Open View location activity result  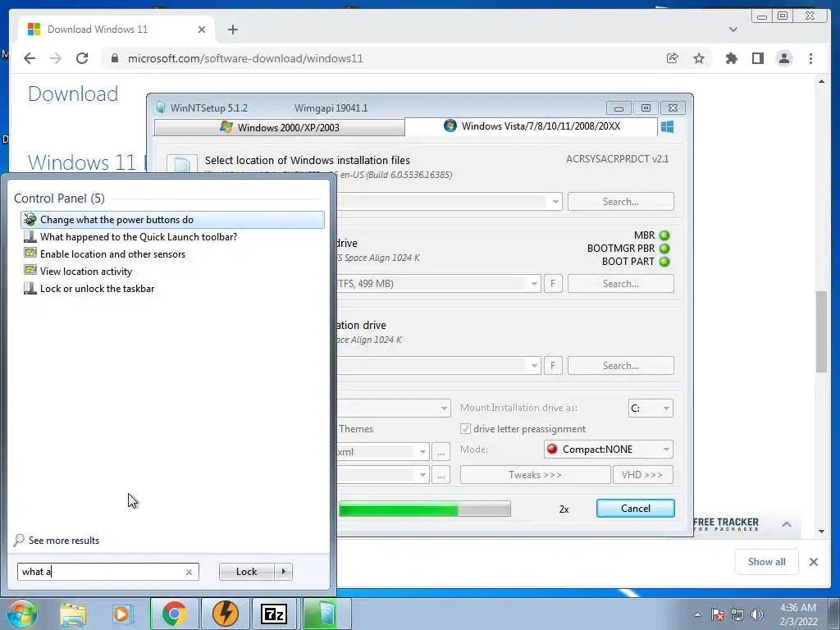[172, 271]
